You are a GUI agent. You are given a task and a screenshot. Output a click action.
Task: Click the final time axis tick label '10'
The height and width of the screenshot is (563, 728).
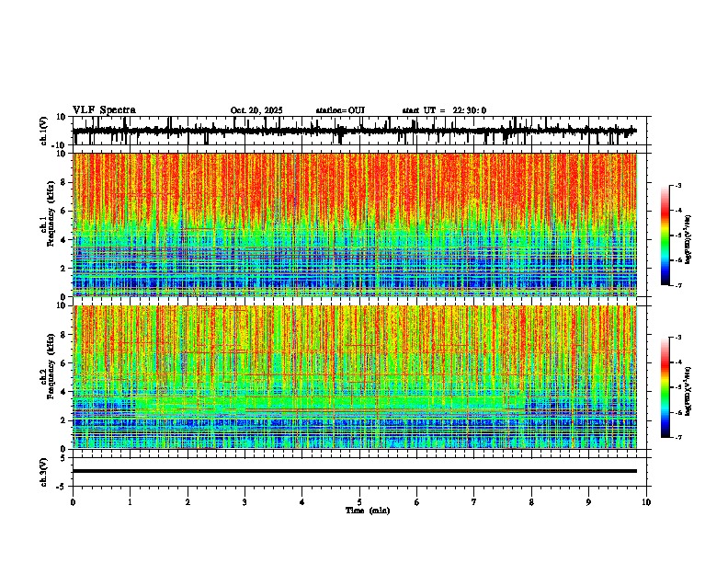point(646,502)
